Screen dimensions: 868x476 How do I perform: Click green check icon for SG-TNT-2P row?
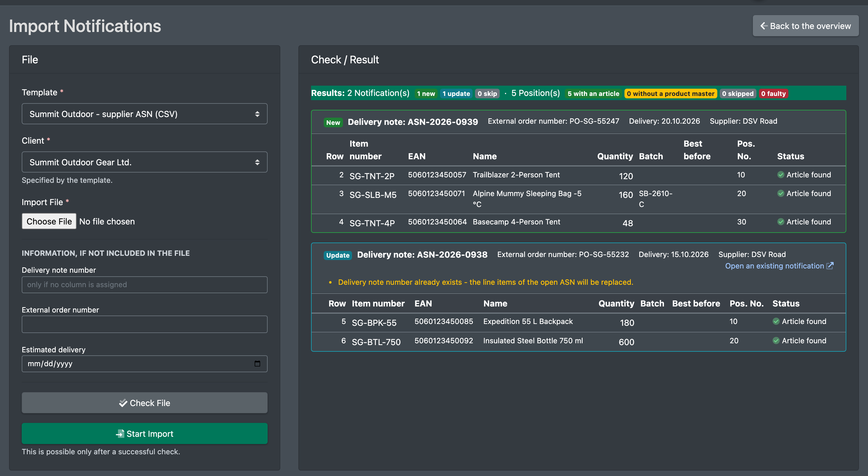[780, 175]
